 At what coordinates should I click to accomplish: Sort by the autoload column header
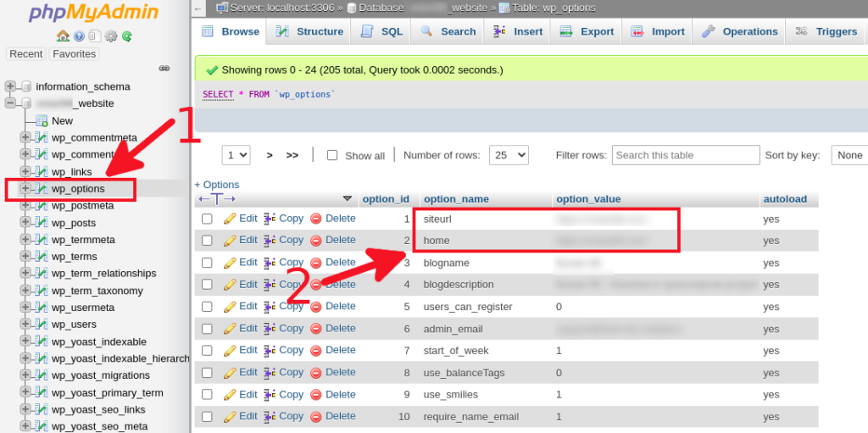[x=785, y=199]
